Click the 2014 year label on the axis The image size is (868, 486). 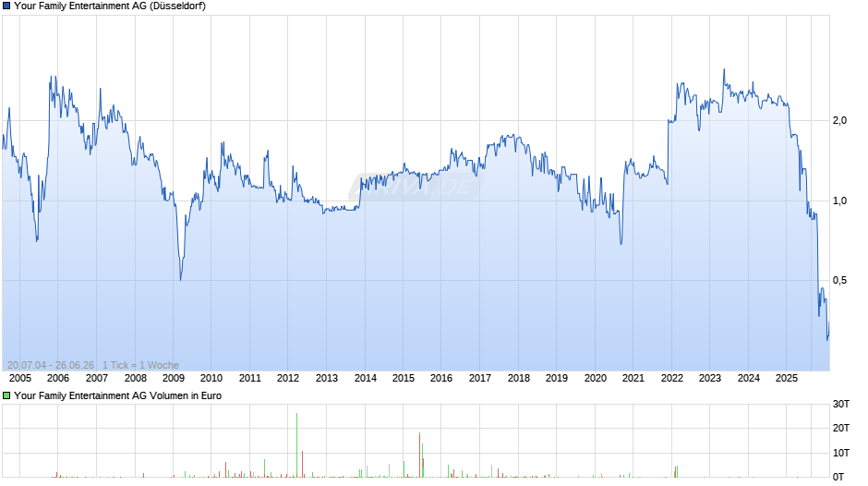pos(366,378)
